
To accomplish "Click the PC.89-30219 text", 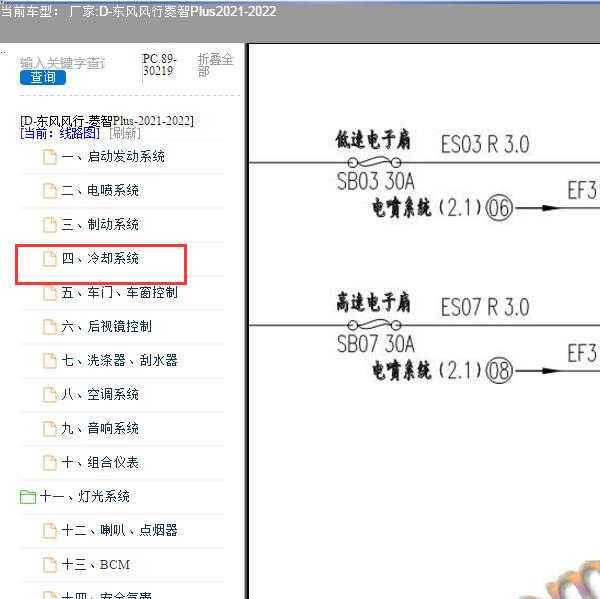I will 159,65.
